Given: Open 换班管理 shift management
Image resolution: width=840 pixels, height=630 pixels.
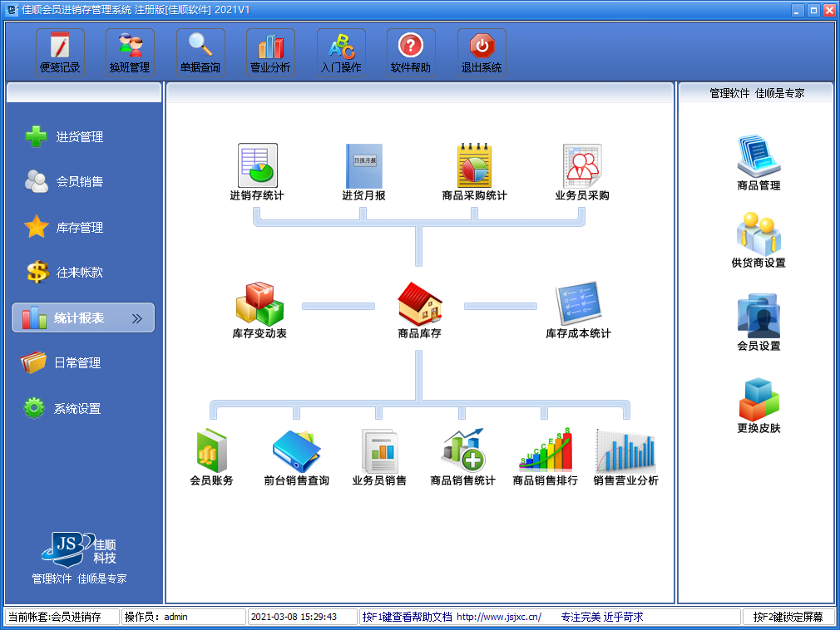Looking at the screenshot, I should (x=131, y=52).
